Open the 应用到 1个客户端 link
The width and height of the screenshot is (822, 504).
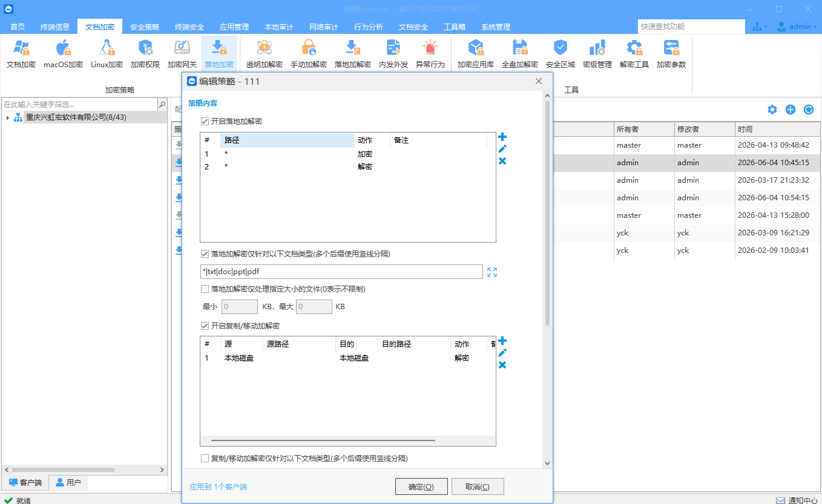tap(218, 486)
